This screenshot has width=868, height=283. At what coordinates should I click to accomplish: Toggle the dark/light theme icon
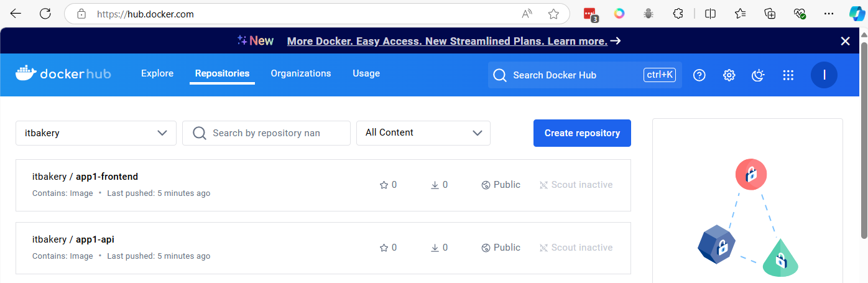pyautogui.click(x=758, y=75)
